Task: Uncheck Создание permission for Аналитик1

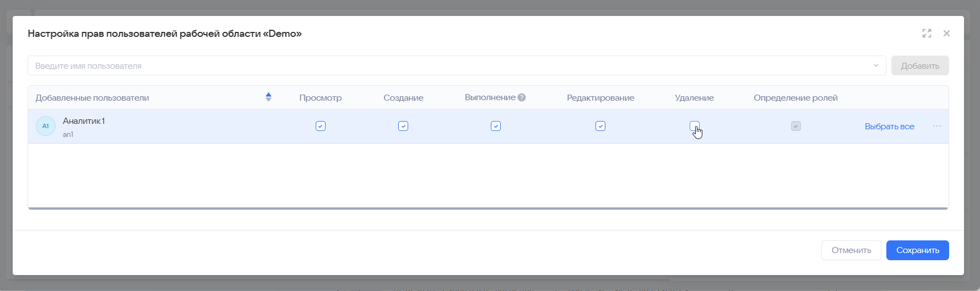Action: pos(403,126)
